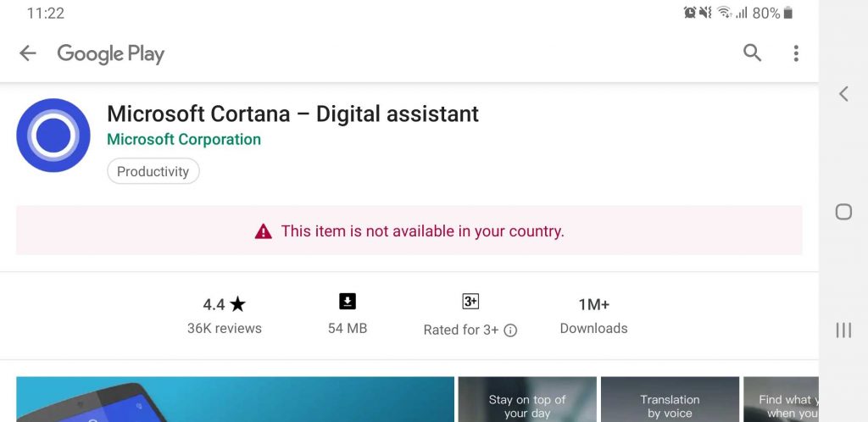Tap the red warning triangle icon
The image size is (868, 422).
point(263,231)
